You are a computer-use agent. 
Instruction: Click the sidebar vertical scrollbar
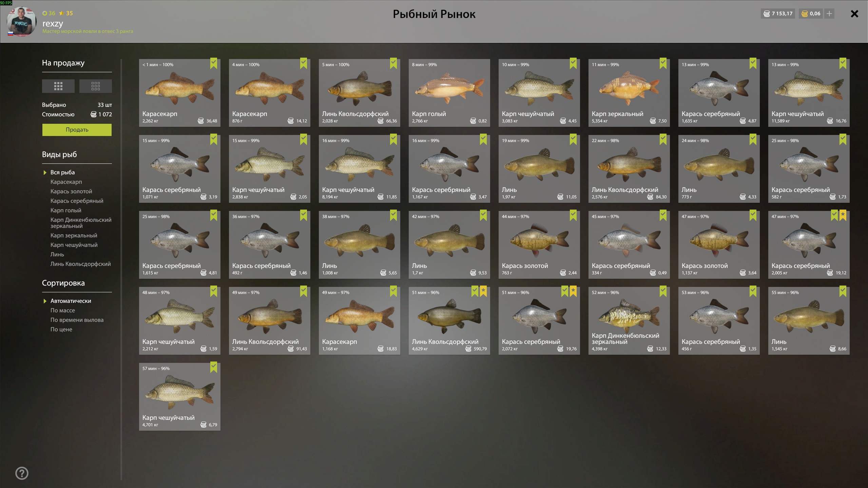point(121,270)
